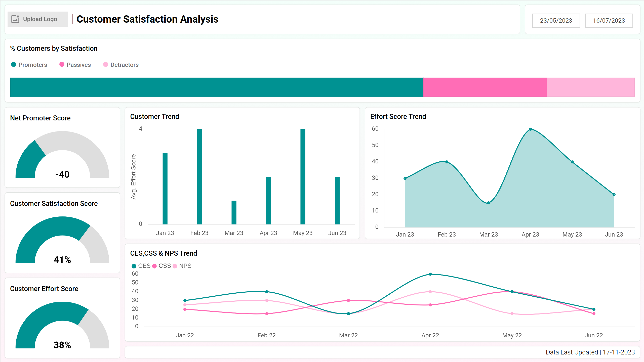Viewport: 644px width, 362px height.
Task: Click the Detractors legend marker
Action: (x=106, y=65)
